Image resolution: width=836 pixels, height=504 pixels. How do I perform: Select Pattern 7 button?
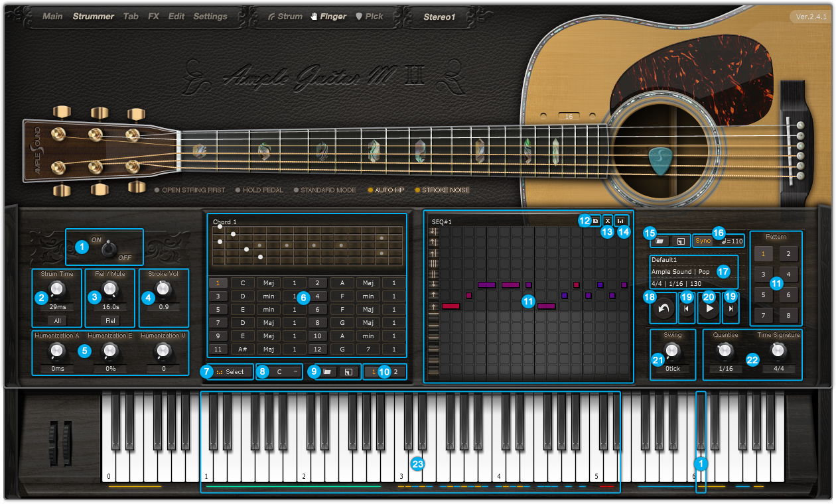[764, 316]
